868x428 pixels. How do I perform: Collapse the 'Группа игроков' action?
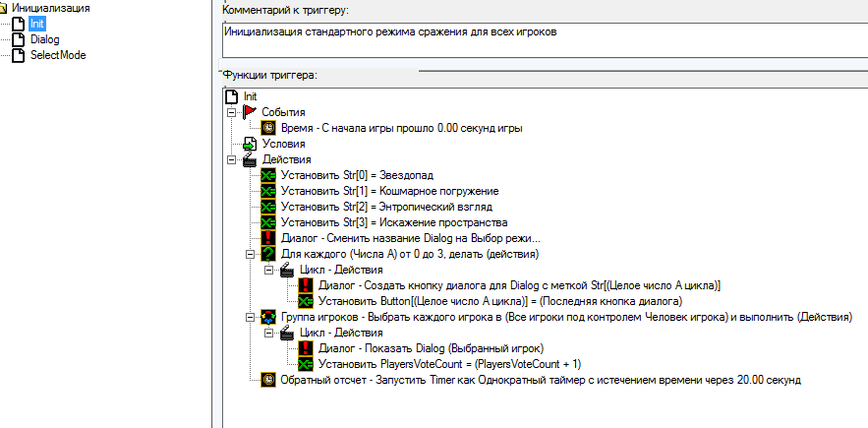[251, 318]
